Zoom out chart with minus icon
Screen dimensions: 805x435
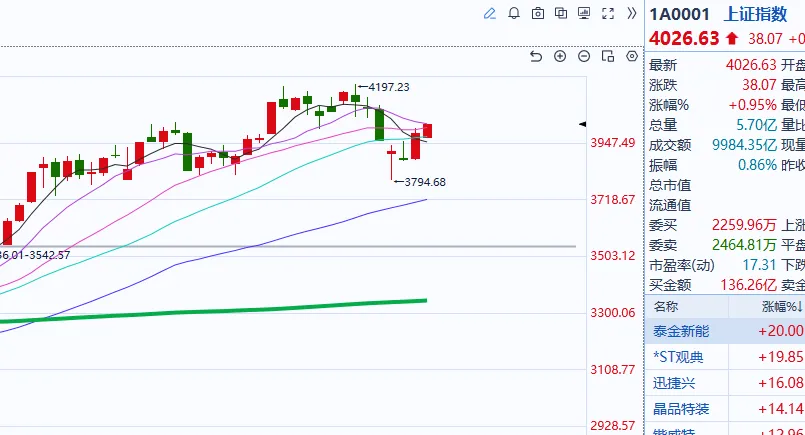(x=584, y=56)
